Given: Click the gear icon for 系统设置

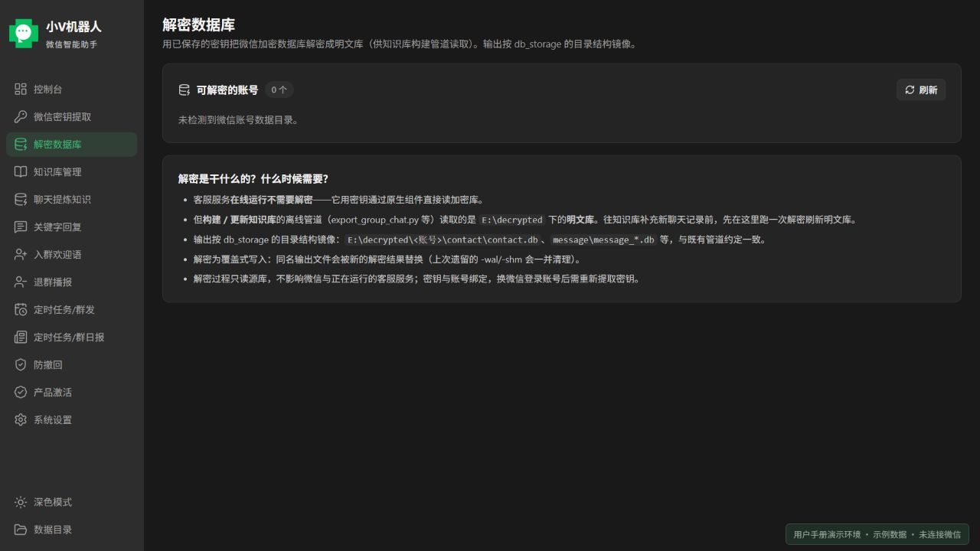Looking at the screenshot, I should [x=21, y=420].
